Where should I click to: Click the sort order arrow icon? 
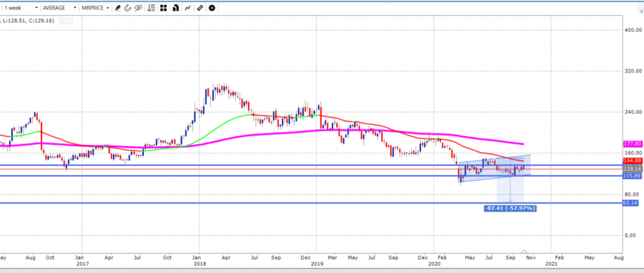tap(151, 8)
